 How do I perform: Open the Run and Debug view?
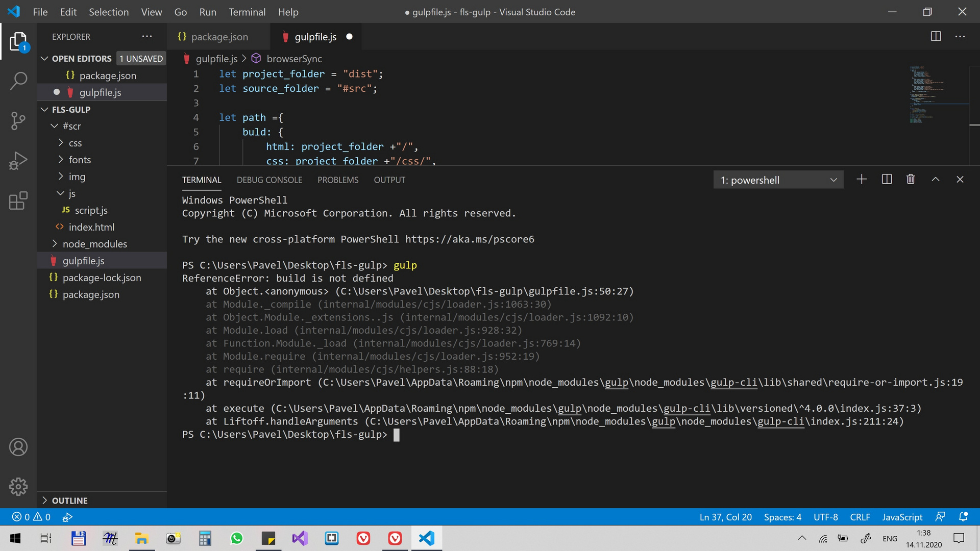[18, 161]
